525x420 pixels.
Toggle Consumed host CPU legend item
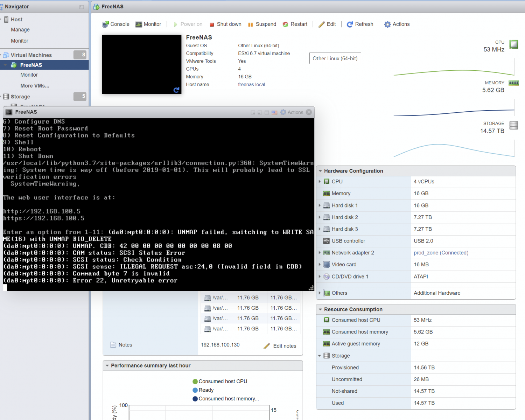220,381
